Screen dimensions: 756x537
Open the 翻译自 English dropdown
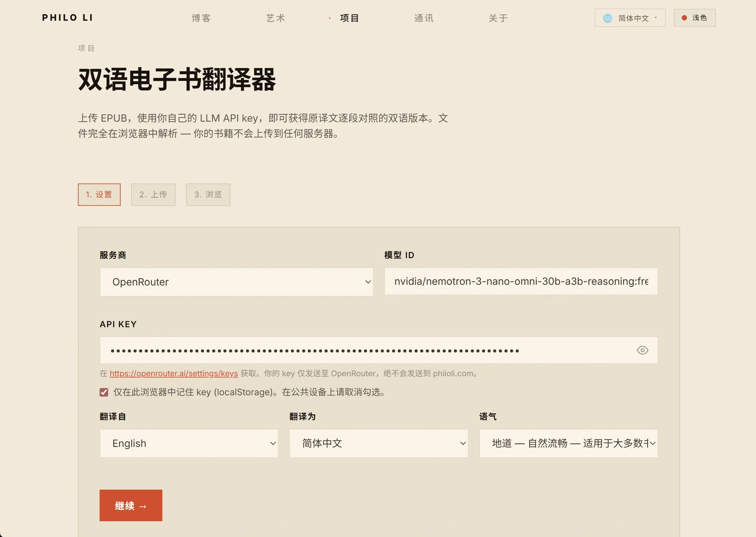pos(189,443)
